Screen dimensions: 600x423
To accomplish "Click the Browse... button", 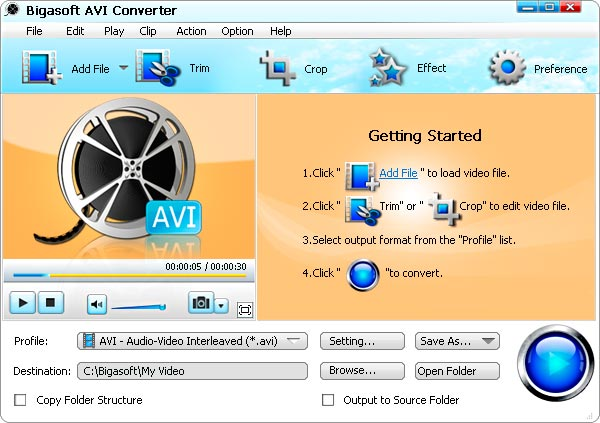I will [x=362, y=371].
